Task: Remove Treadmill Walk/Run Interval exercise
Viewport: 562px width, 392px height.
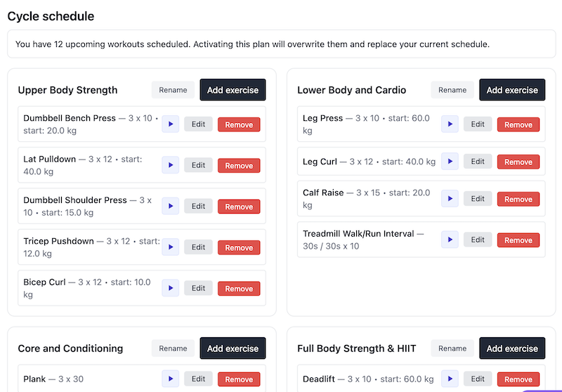Action: pyautogui.click(x=518, y=240)
